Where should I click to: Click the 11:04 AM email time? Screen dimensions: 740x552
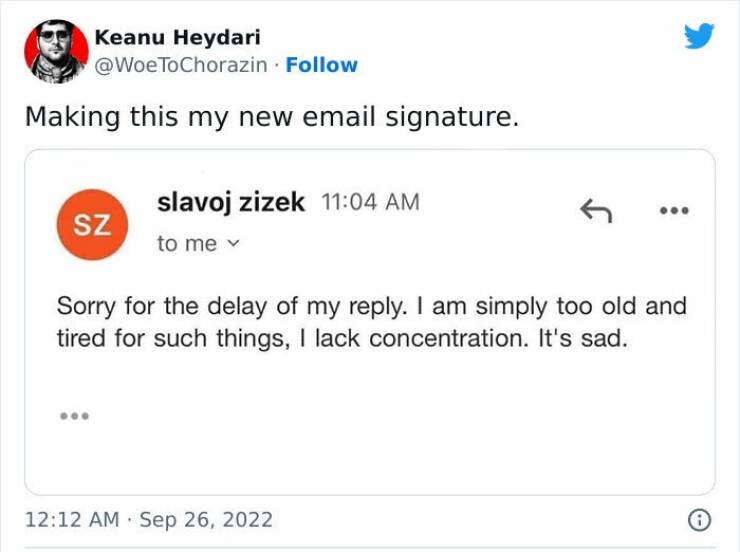pos(370,202)
